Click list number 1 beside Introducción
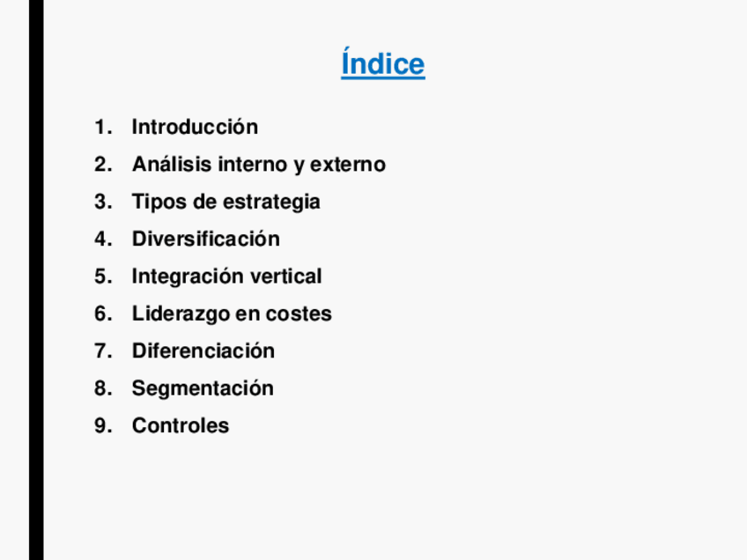 point(103,127)
